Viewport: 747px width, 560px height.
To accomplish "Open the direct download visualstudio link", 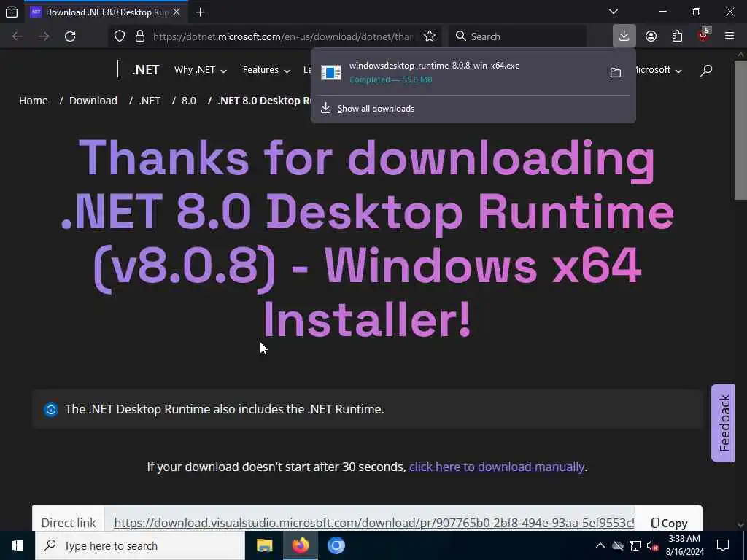I will [x=374, y=523].
